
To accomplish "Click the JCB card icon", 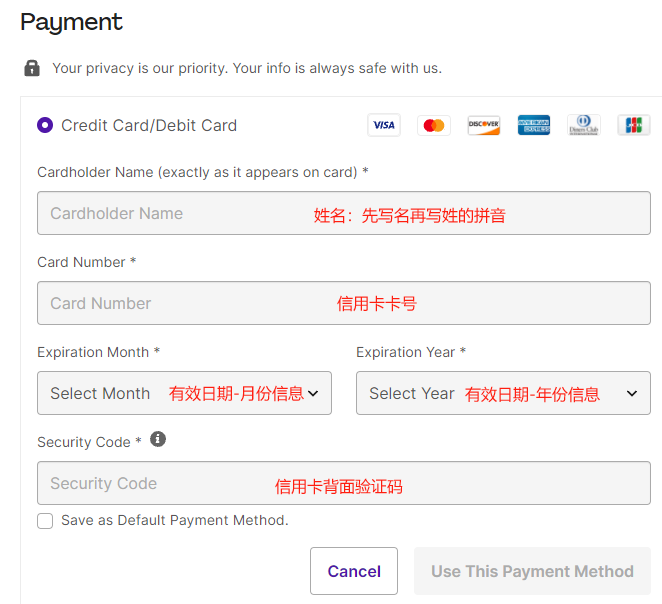I will pyautogui.click(x=634, y=125).
